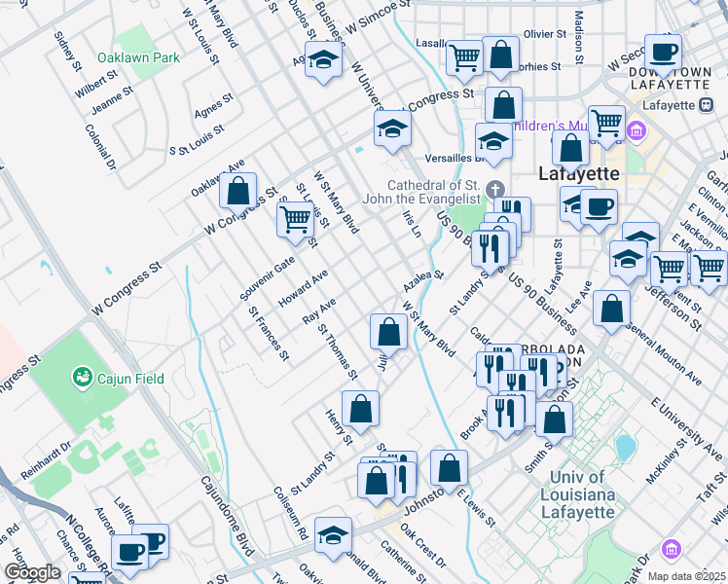Click the pink museum pin near Map data credit
728x584 pixels.
coord(672,550)
